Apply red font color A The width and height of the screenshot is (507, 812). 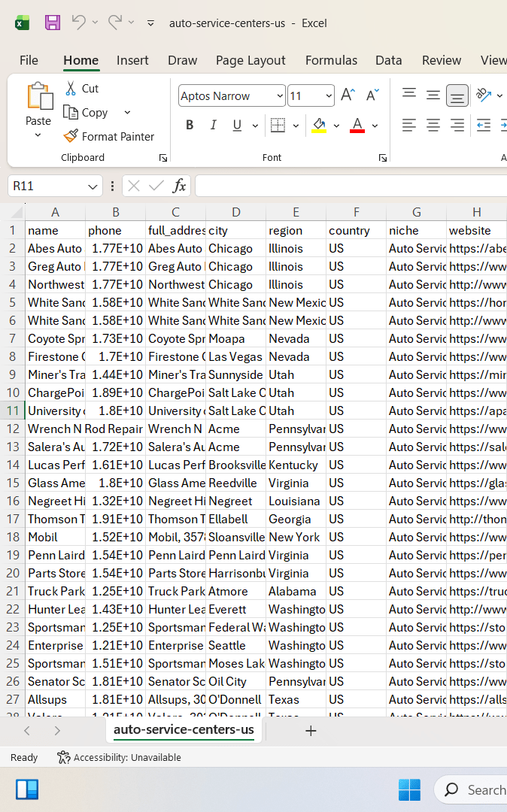click(x=357, y=125)
